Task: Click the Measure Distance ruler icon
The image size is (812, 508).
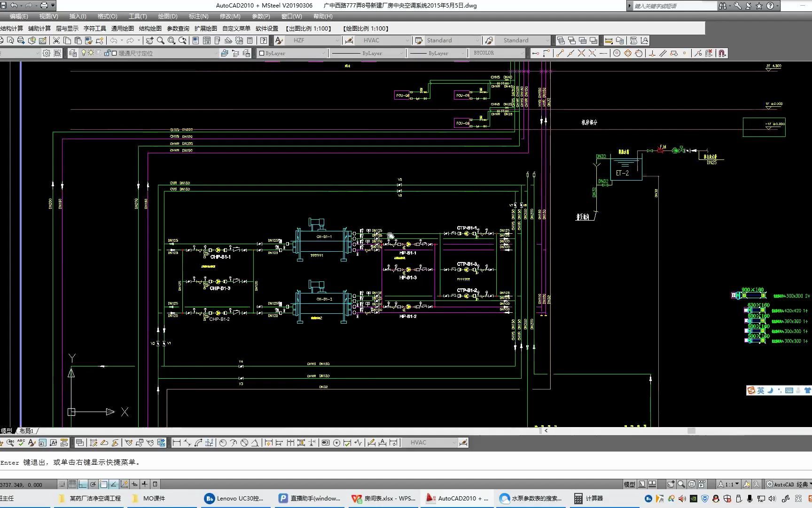Action: pos(609,40)
